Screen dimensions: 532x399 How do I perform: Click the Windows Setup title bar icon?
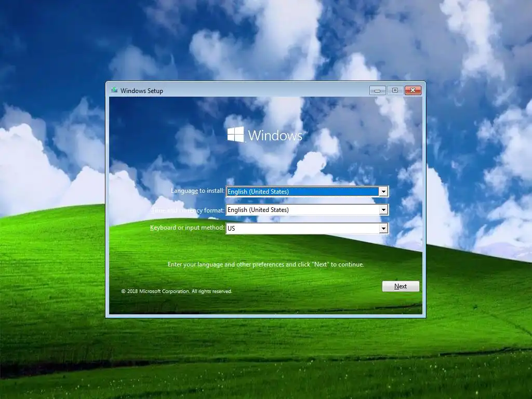point(114,90)
